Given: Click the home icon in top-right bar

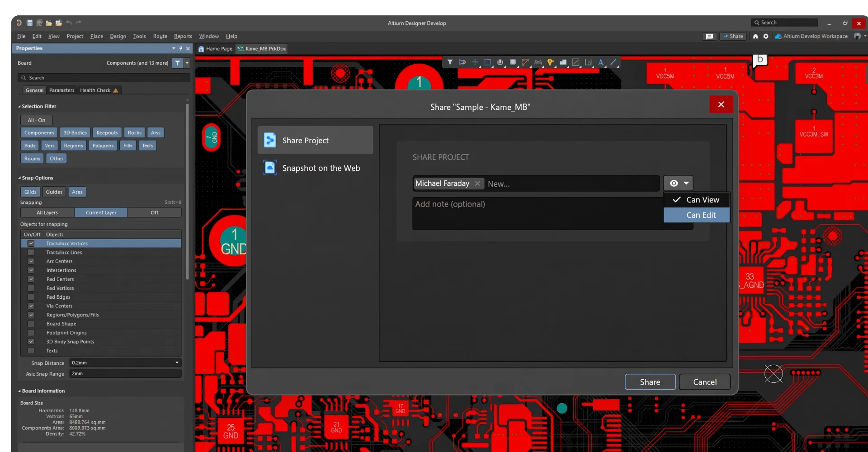Looking at the screenshot, I should pyautogui.click(x=755, y=36).
